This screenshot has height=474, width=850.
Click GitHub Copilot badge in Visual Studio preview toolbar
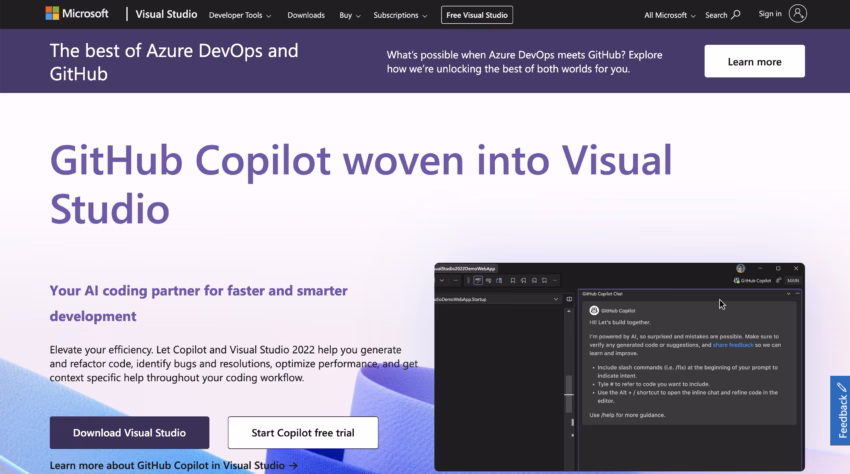tap(752, 280)
